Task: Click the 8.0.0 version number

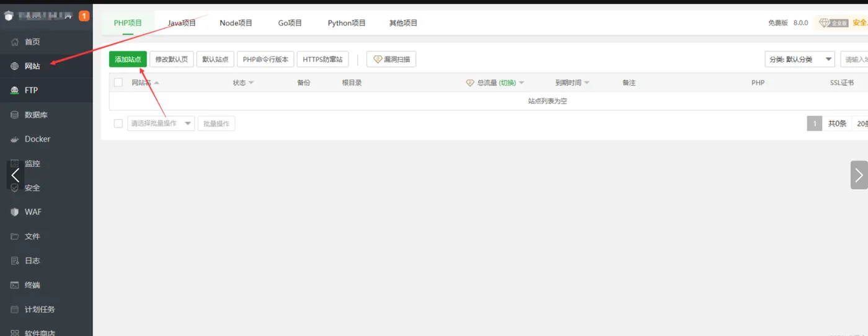Action: pyautogui.click(x=801, y=23)
